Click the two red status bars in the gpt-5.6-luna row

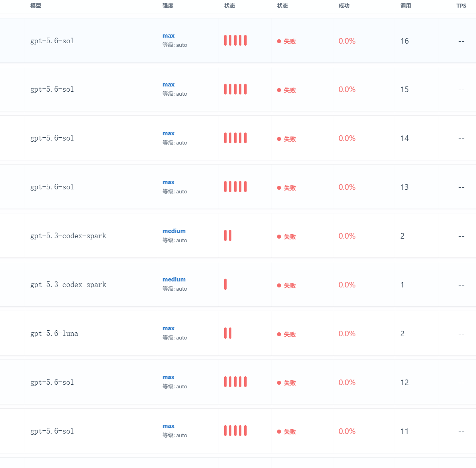tap(228, 333)
